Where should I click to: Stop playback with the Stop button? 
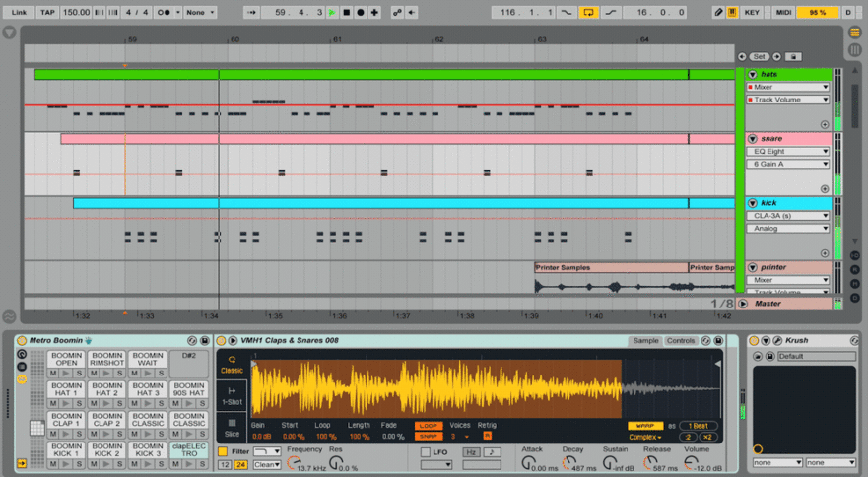tap(347, 12)
